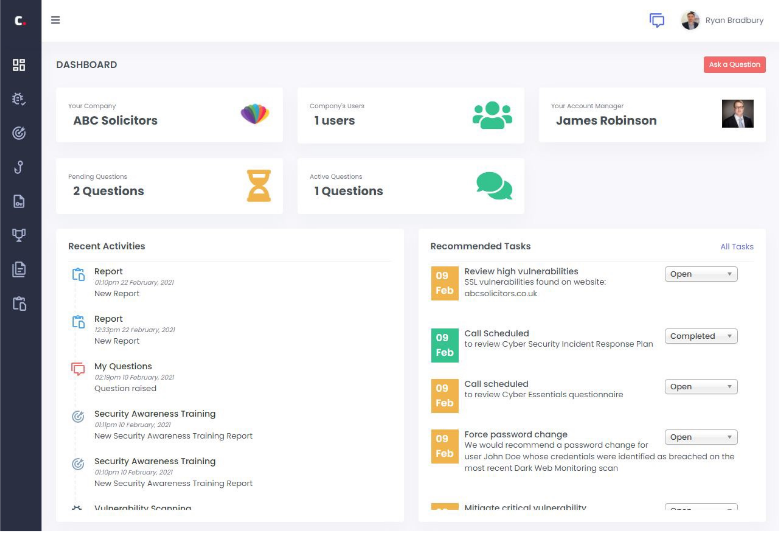Click the Ask a Question button
The image size is (781, 533).
[735, 64]
